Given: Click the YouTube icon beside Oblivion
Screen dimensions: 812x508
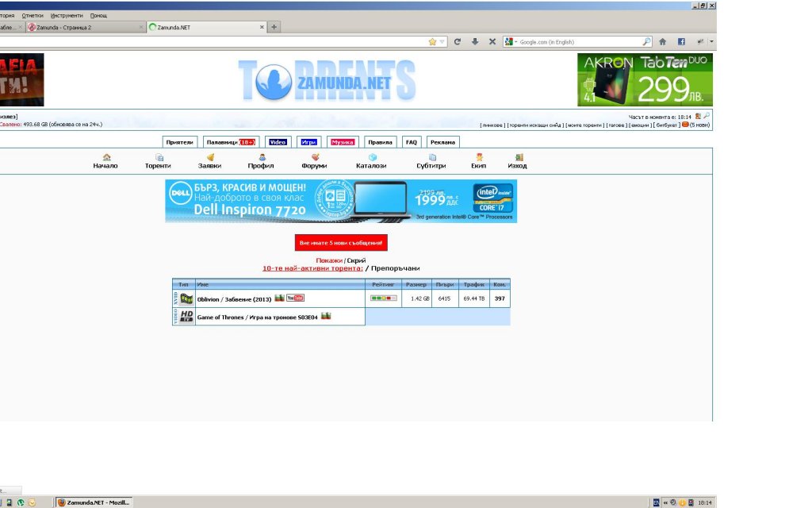Looking at the screenshot, I should pos(295,298).
